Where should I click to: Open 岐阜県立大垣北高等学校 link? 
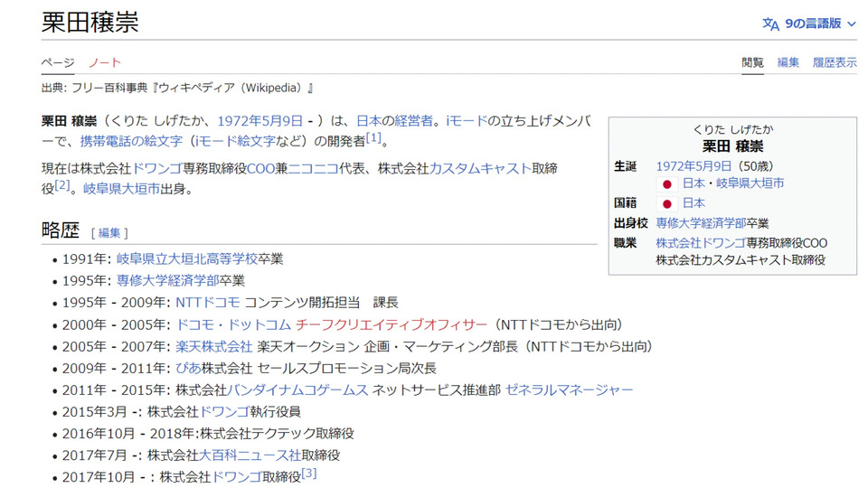click(x=187, y=259)
